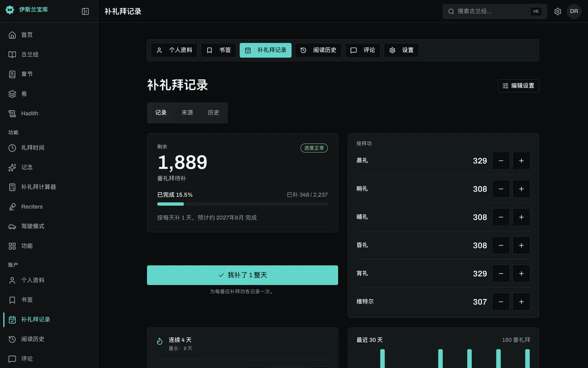Click the 进度正常 status badge

point(314,148)
